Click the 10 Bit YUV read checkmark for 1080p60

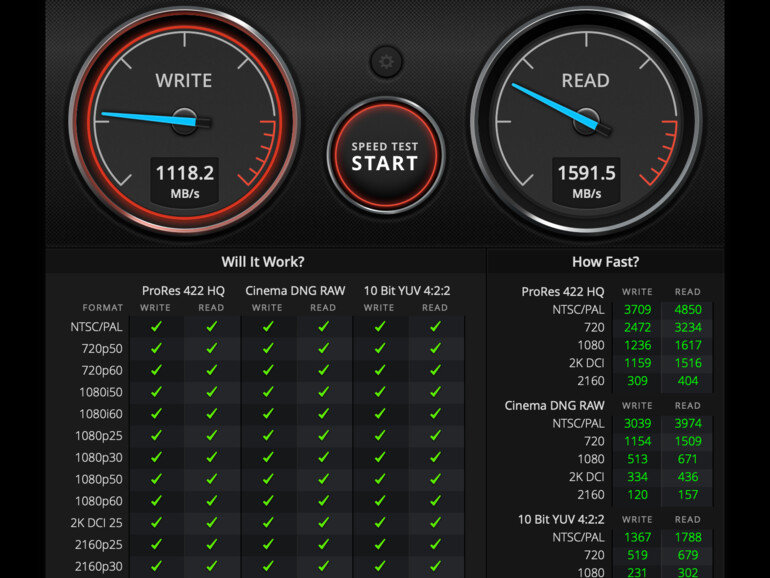pos(435,501)
